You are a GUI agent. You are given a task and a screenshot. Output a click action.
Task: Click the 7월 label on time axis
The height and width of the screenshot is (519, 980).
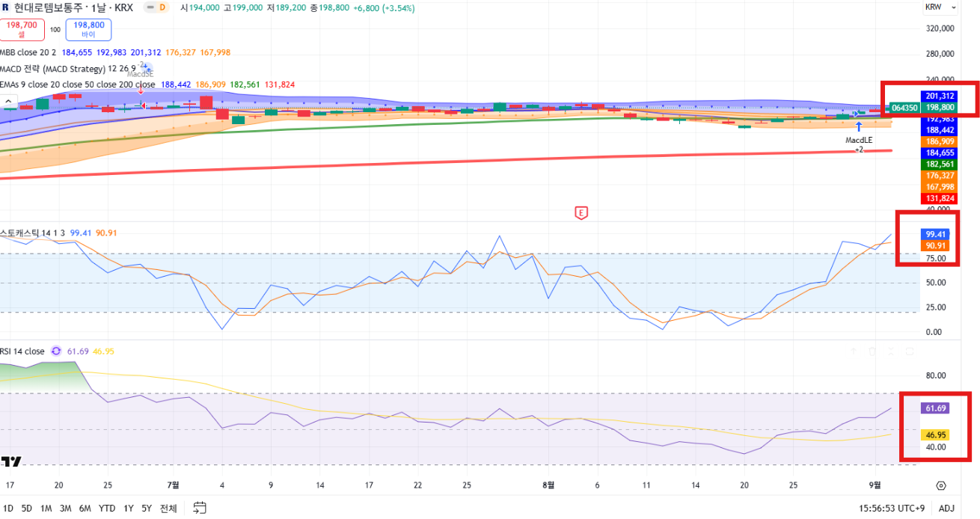174,485
